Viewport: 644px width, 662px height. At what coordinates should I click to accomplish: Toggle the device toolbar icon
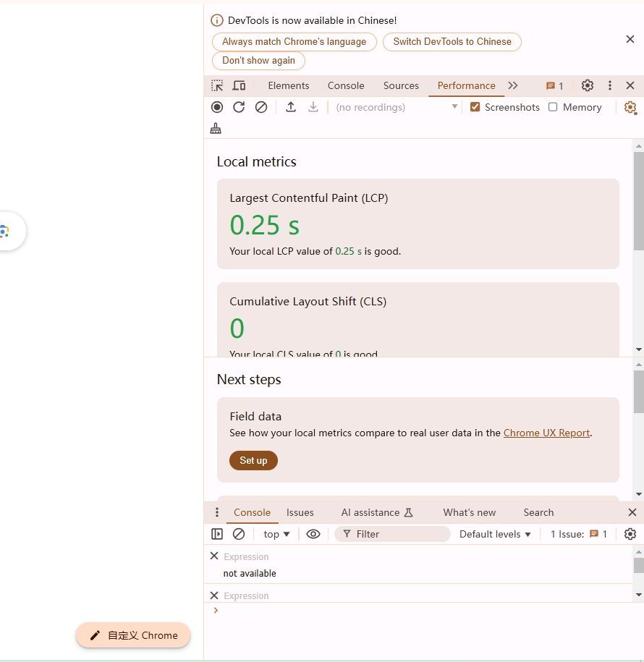pyautogui.click(x=239, y=85)
